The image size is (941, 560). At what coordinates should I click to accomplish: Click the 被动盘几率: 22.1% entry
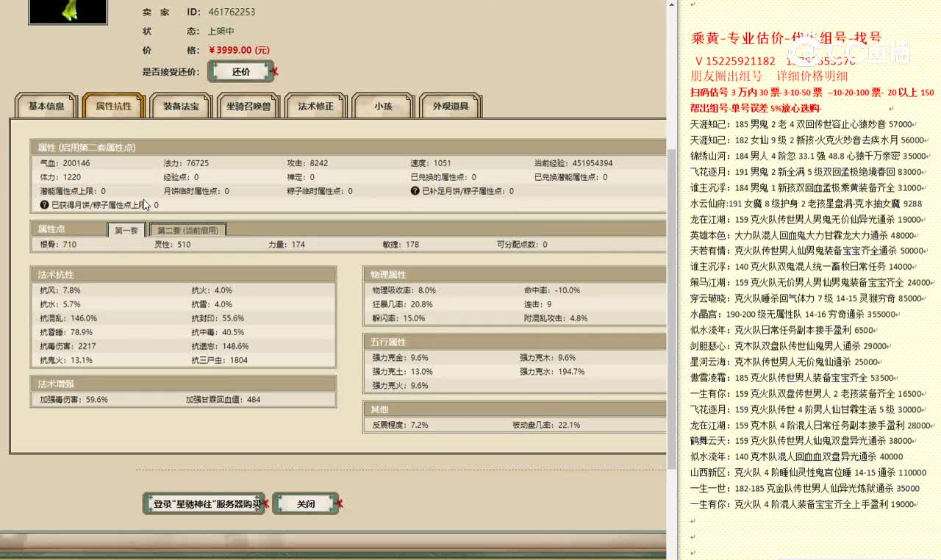[x=546, y=425]
